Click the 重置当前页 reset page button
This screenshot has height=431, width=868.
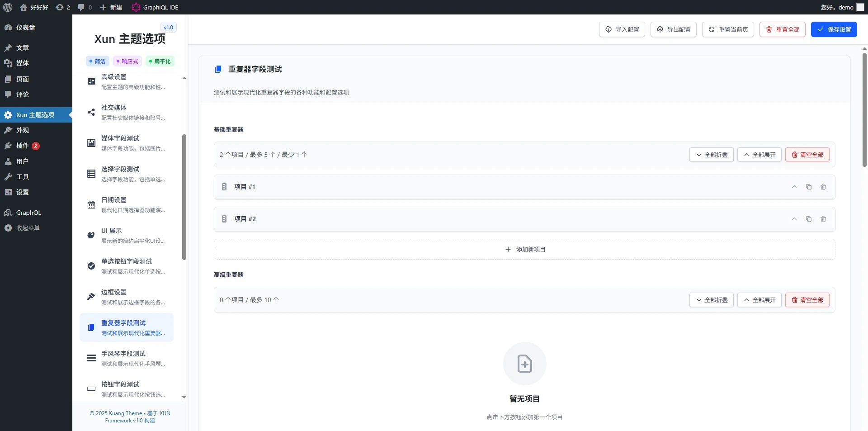coord(728,29)
